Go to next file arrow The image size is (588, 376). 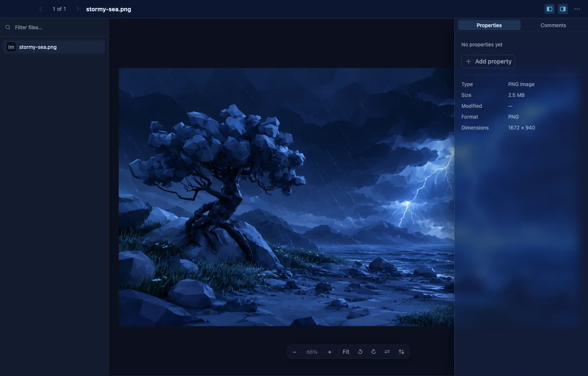point(78,9)
